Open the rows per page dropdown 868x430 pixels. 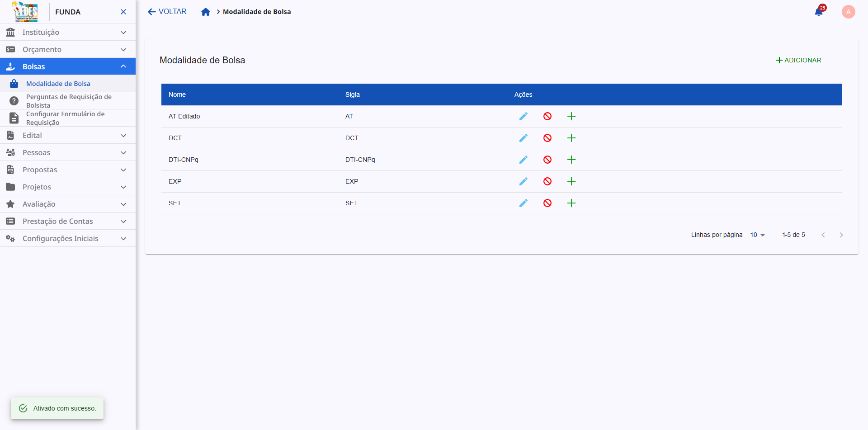tap(757, 235)
